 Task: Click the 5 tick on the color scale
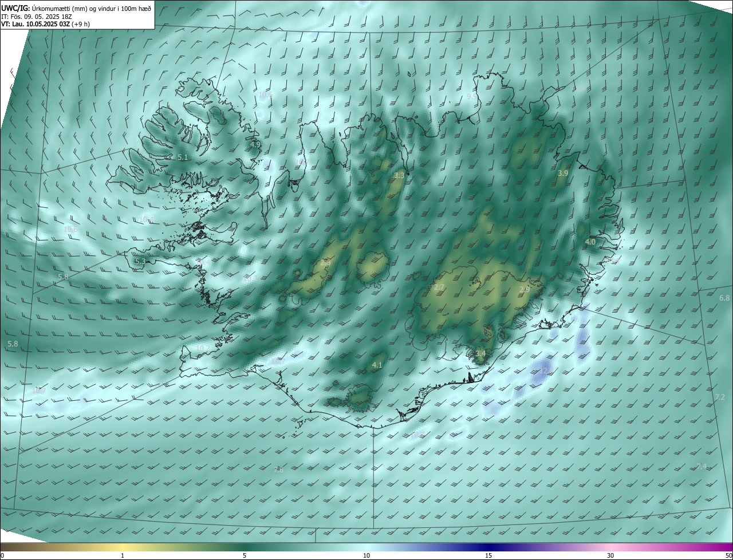(x=245, y=555)
